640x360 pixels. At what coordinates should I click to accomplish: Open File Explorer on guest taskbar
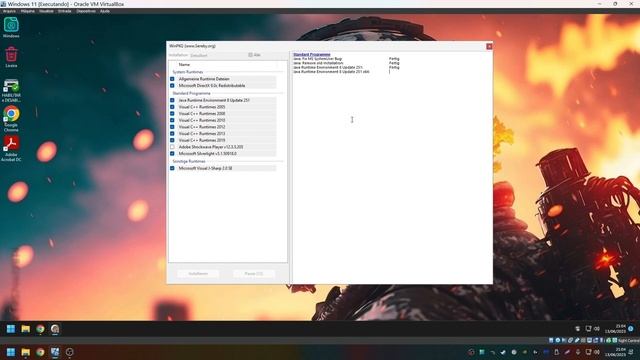(x=25, y=329)
